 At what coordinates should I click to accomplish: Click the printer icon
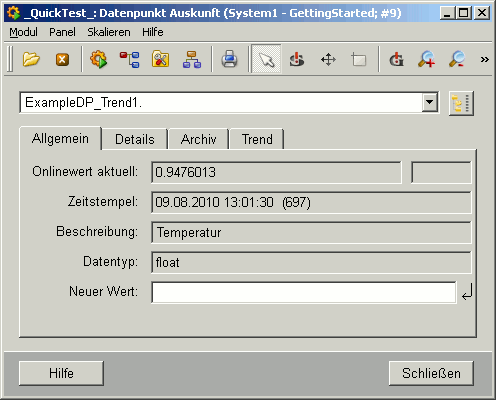pyautogui.click(x=229, y=59)
